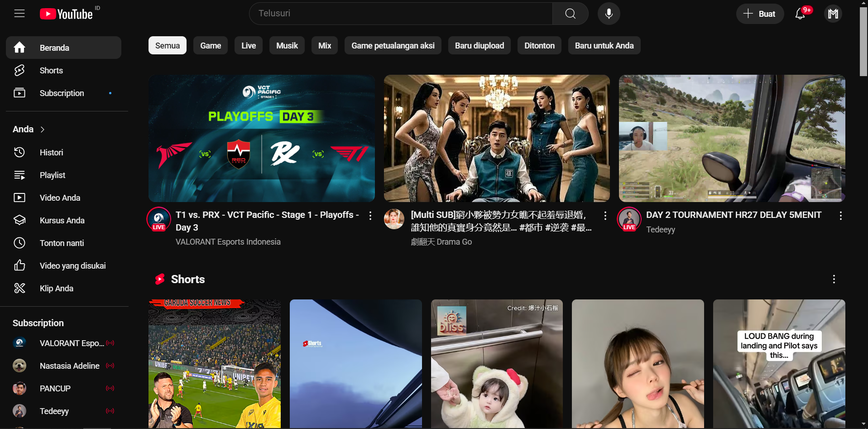This screenshot has width=868, height=429.
Task: Click the Tedeeyy channel name under video
Action: 661,230
